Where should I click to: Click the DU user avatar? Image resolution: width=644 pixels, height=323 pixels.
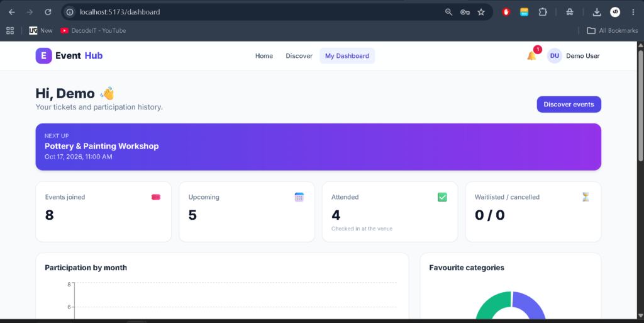[555, 56]
